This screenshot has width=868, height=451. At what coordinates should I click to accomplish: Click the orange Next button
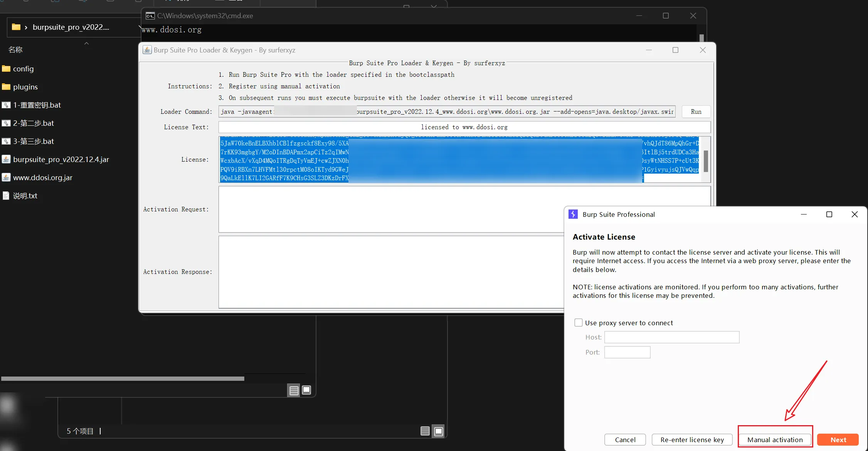838,440
